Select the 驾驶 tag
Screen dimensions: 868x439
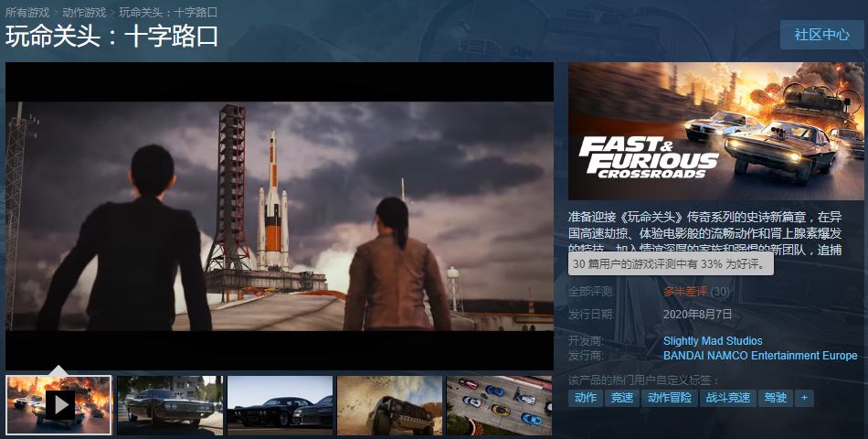(775, 398)
